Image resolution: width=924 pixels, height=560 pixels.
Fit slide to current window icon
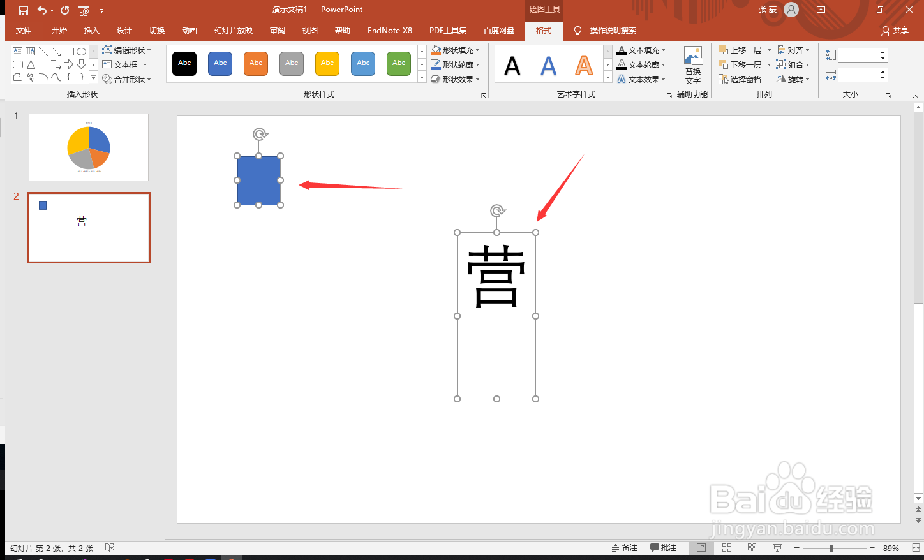[x=916, y=548]
